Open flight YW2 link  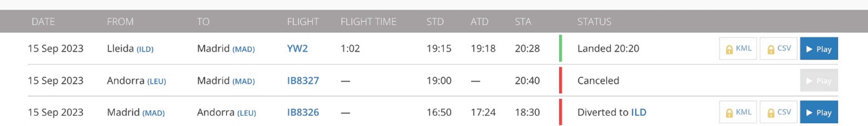(297, 49)
